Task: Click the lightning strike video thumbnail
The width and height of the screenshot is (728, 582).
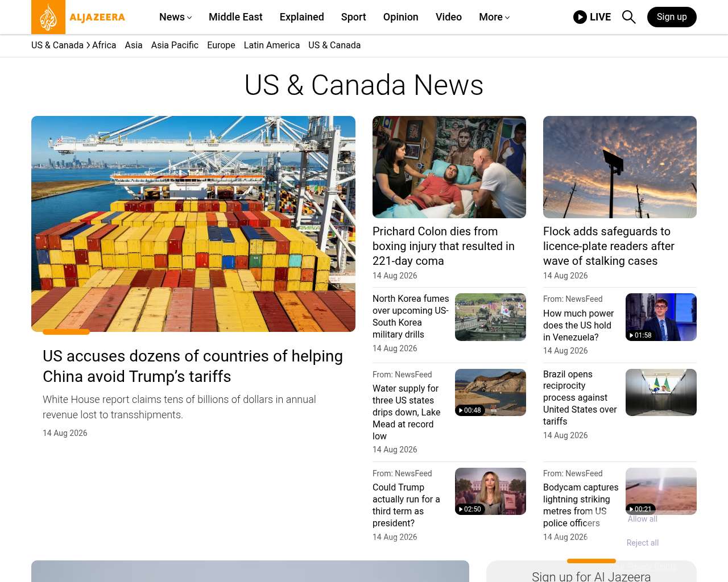Action: pos(661,491)
